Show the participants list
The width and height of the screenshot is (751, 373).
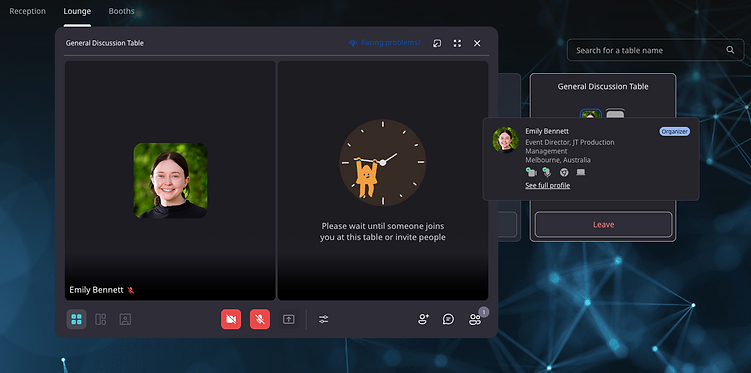[475, 319]
